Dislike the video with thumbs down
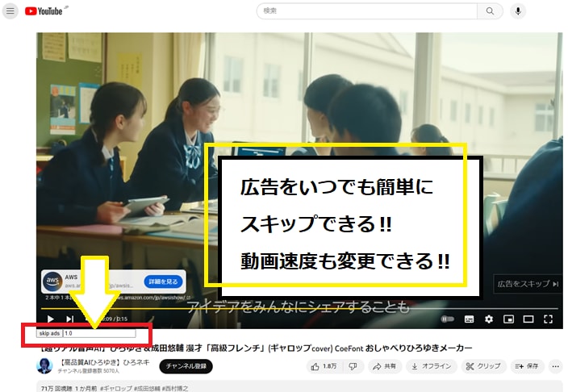This screenshot has width=568, height=392. (353, 367)
